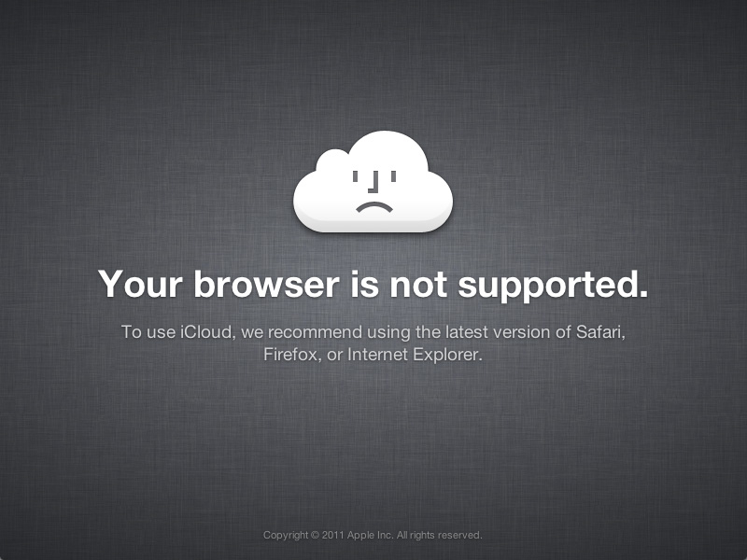Select the "Your browser is not supported." heading
This screenshot has width=747, height=560.
[373, 285]
